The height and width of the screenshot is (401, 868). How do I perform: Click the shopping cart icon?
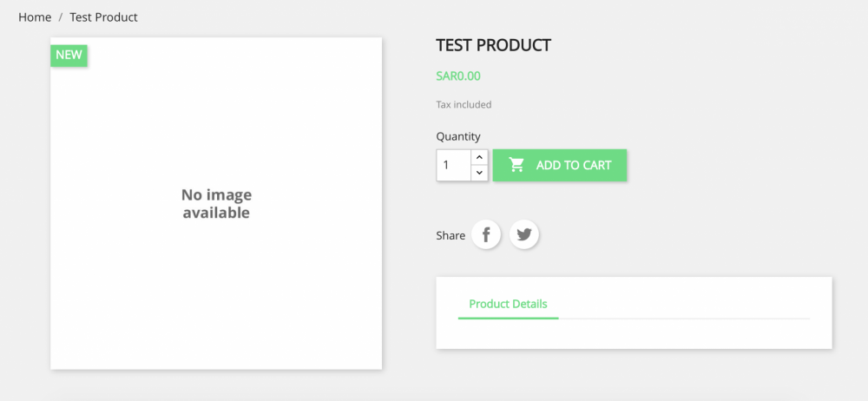(516, 165)
